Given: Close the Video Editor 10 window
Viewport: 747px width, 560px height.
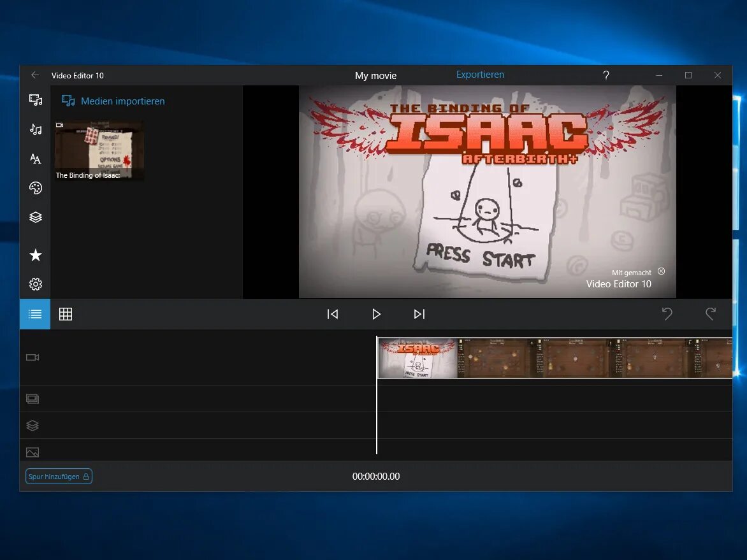Looking at the screenshot, I should pyautogui.click(x=718, y=75).
